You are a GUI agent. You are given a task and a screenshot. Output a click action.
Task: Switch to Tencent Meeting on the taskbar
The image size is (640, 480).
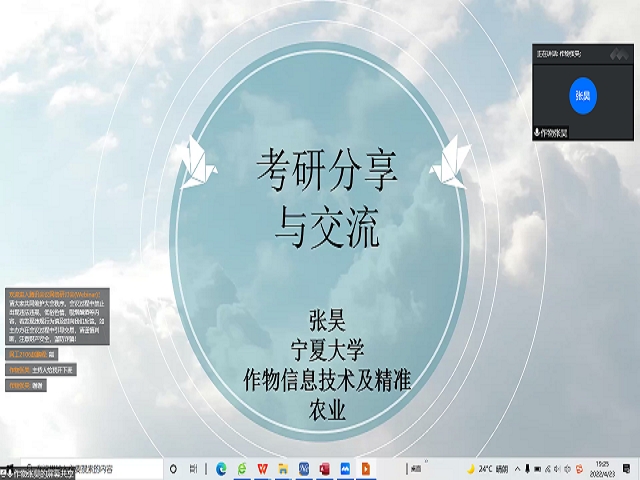coord(345,469)
